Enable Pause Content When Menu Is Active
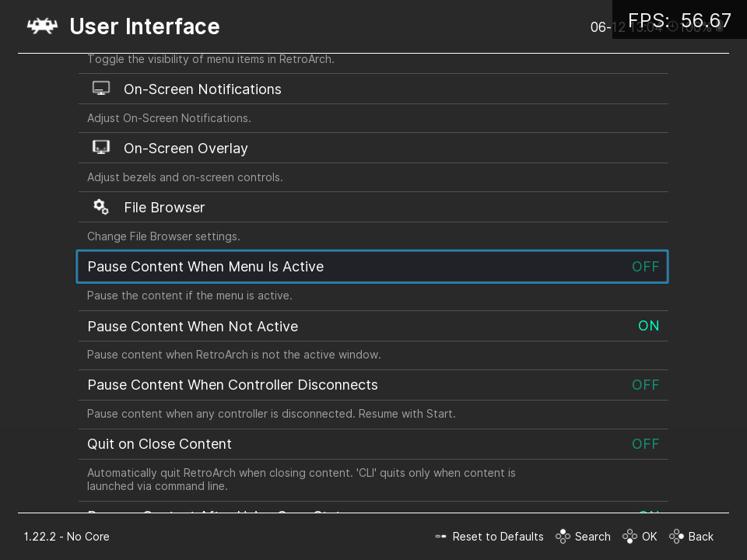The width and height of the screenshot is (747, 560). (645, 267)
